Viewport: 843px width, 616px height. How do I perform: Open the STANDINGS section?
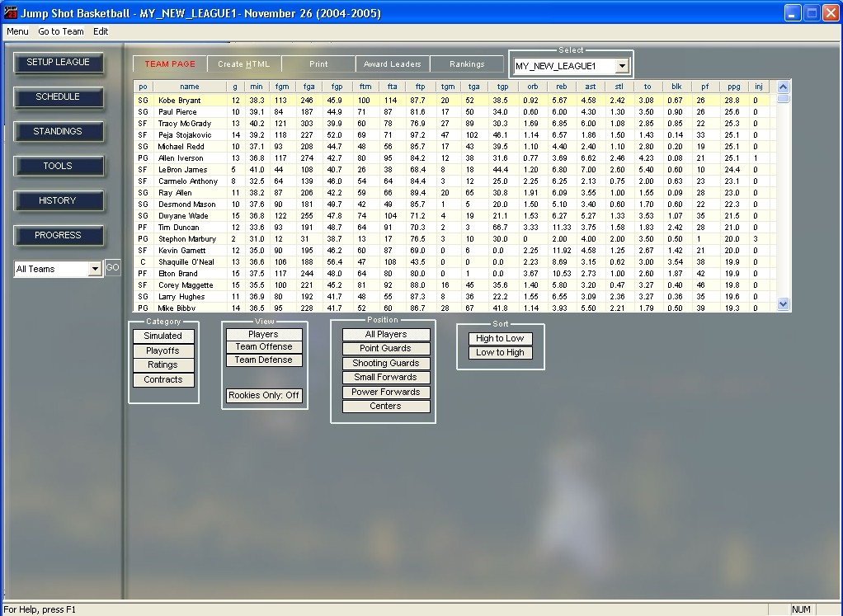point(58,132)
